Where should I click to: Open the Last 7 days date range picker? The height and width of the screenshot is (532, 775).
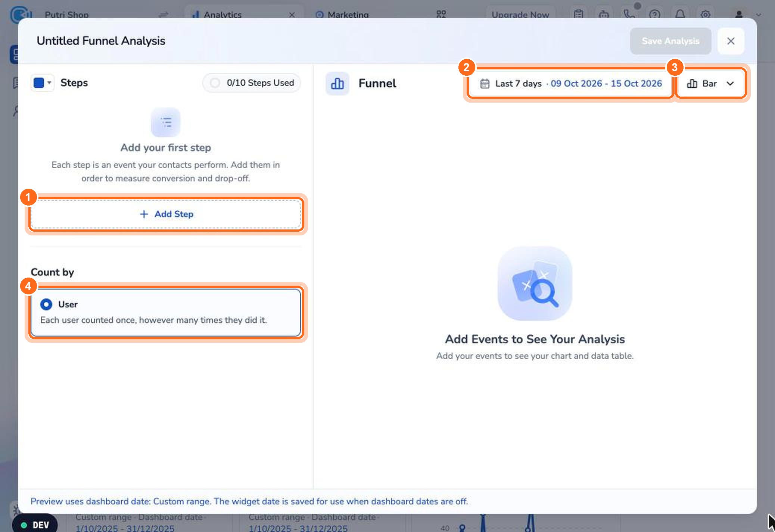point(570,84)
